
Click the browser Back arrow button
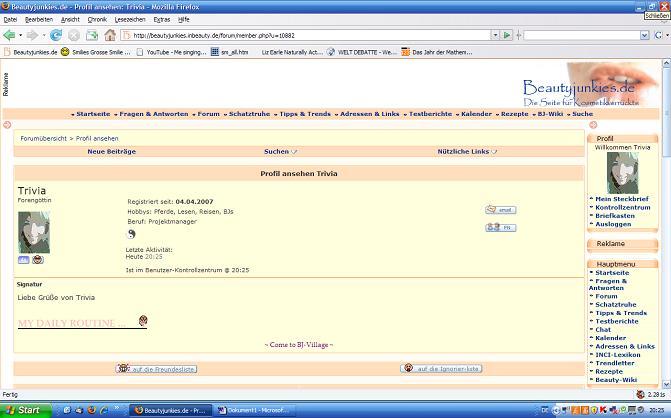(9, 35)
